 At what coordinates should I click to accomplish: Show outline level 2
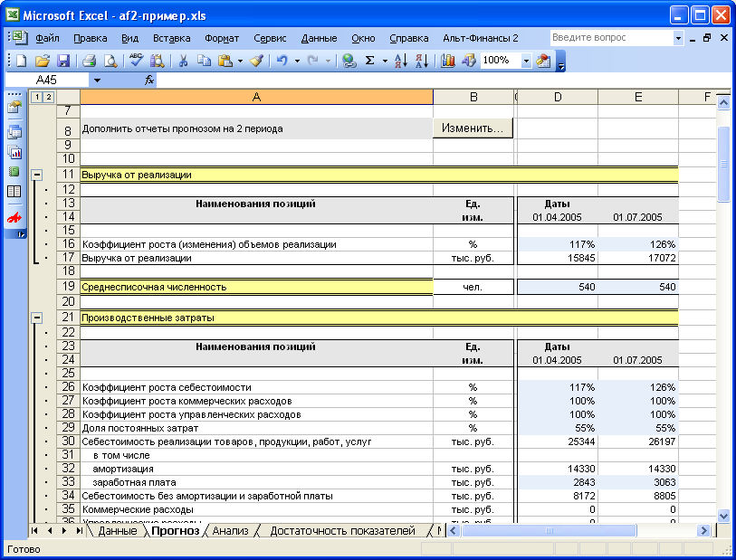tap(48, 98)
